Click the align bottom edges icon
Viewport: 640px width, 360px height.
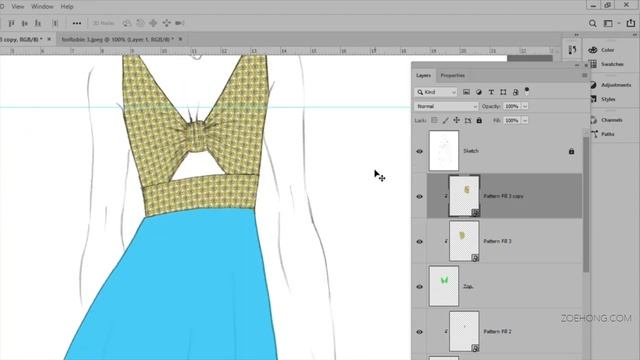(38, 23)
